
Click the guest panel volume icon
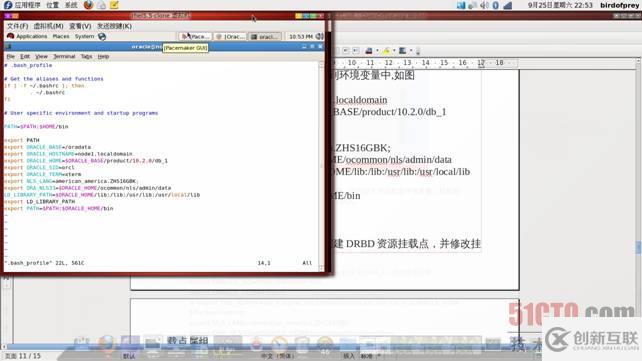point(320,36)
